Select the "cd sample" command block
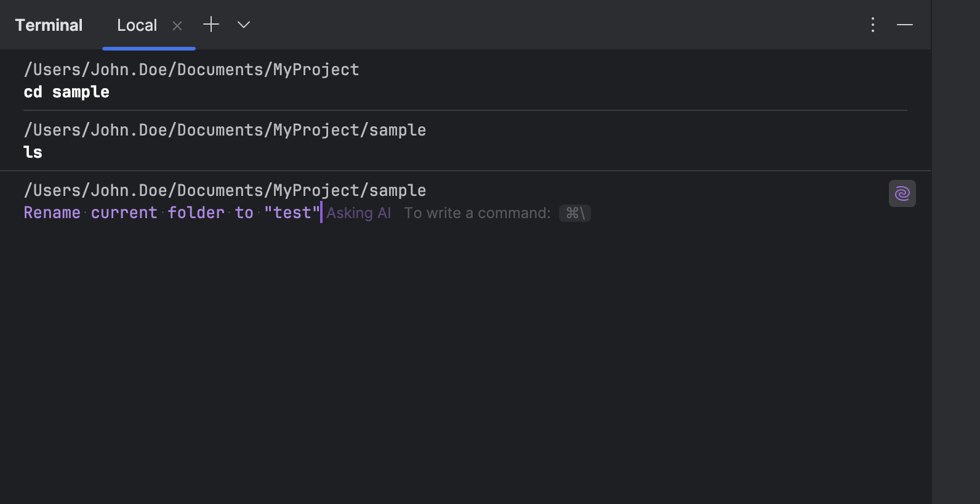Image resolution: width=980 pixels, height=504 pixels. click(66, 92)
